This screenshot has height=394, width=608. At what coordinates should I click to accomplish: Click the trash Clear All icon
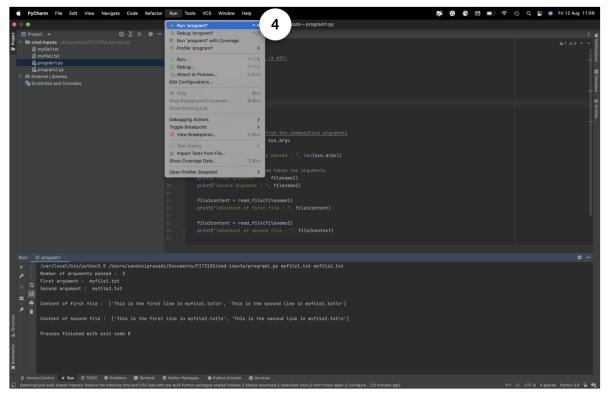pyautogui.click(x=31, y=311)
